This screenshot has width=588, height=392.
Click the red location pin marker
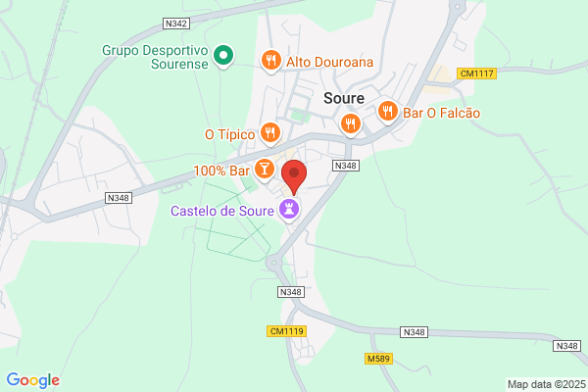294,177
